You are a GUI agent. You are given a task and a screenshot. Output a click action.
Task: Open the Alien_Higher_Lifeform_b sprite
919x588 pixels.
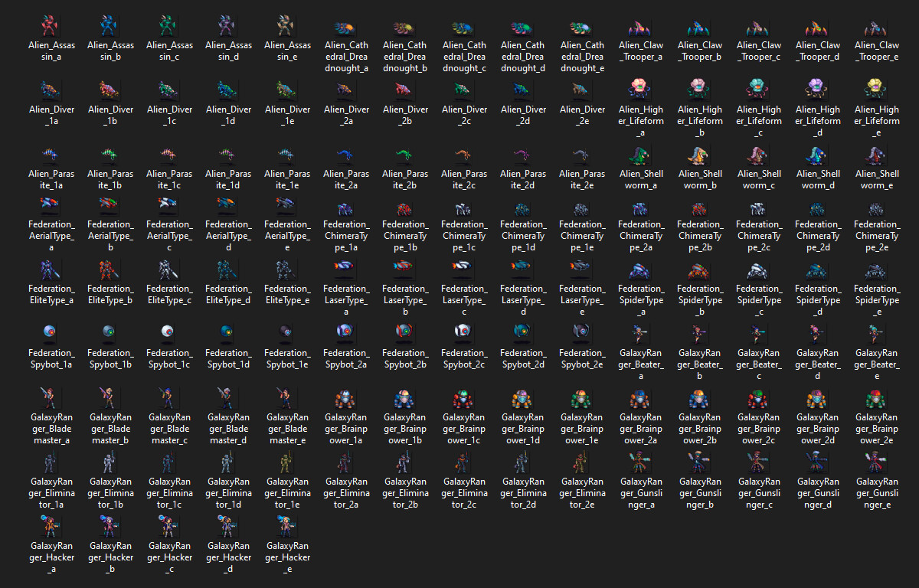click(700, 90)
